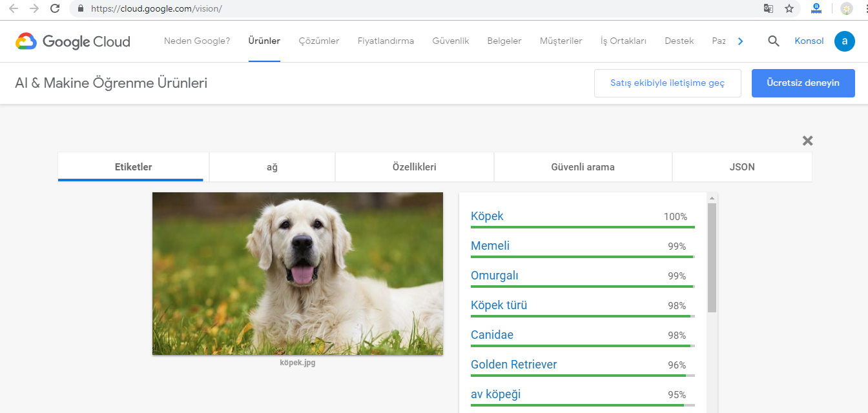Go to Fiyatlandırma

pos(386,41)
